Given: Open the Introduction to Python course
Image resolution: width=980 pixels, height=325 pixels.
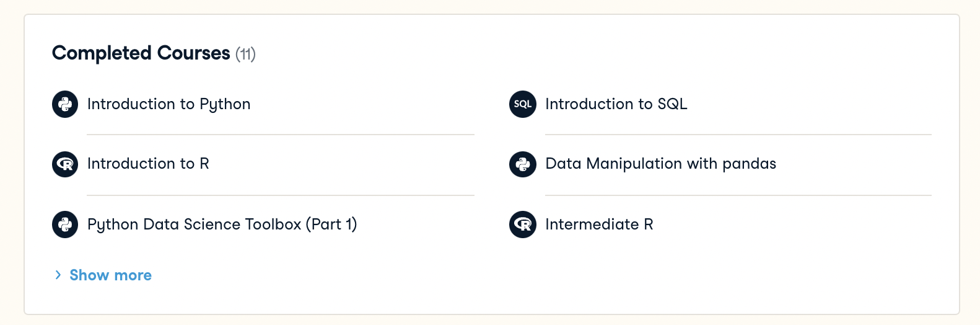Looking at the screenshot, I should click(x=168, y=104).
